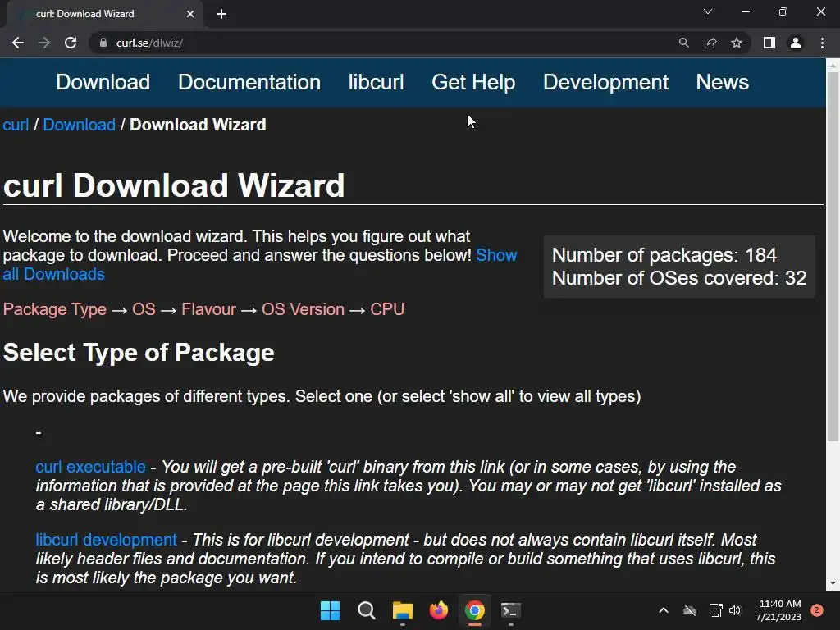The image size is (840, 630).
Task: Click the scrollbar up arrow
Action: point(833,65)
